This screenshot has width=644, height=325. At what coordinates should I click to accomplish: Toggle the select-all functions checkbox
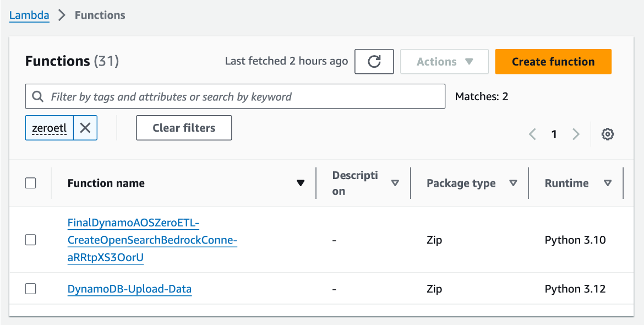[31, 183]
